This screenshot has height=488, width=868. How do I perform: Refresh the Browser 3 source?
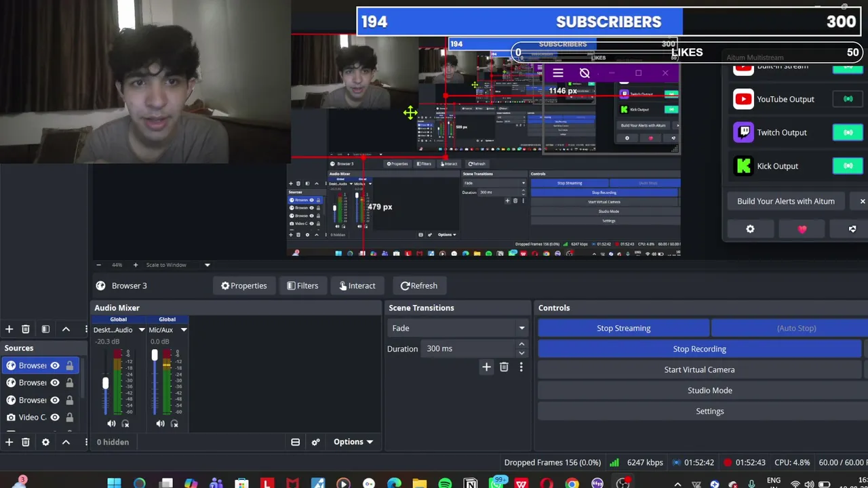[419, 285]
